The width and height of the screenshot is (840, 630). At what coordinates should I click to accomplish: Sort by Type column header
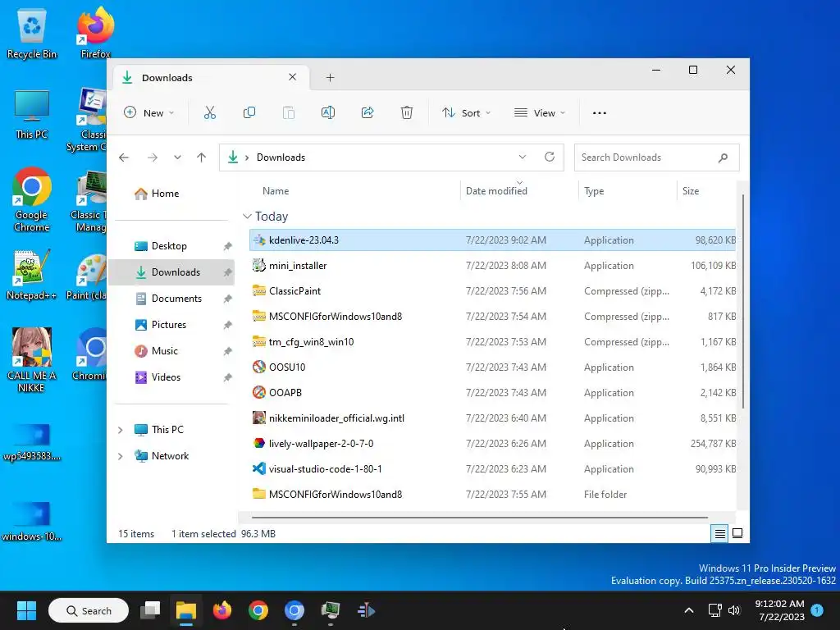pos(594,190)
